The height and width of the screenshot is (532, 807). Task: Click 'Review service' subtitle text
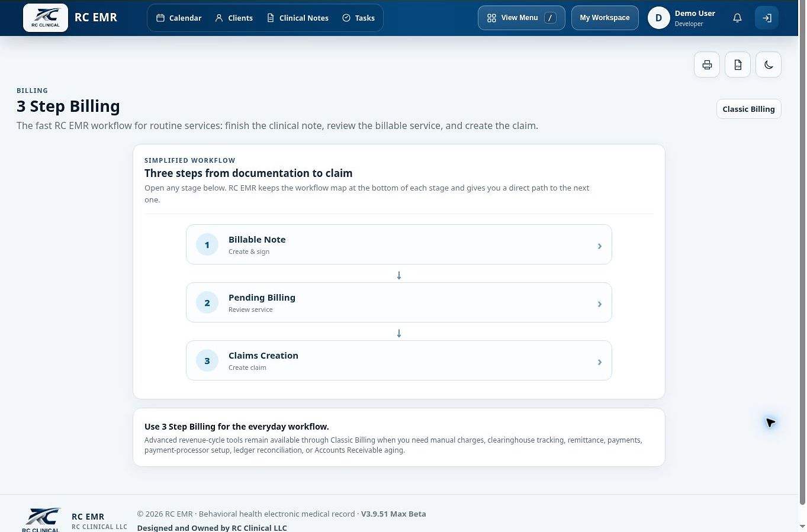[250, 309]
